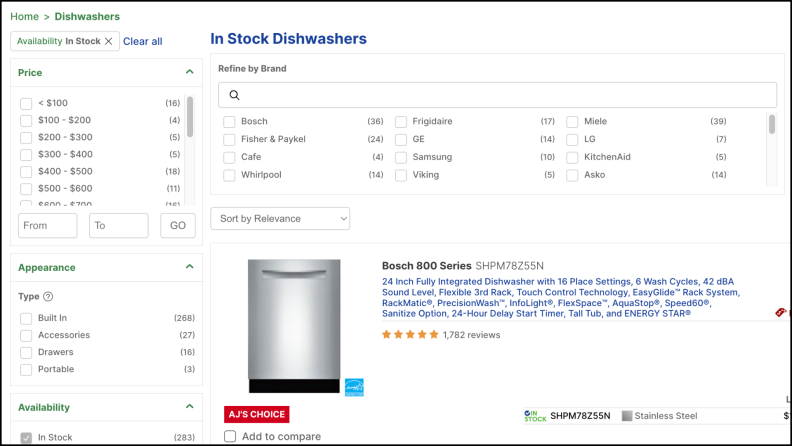Select the Whirlpool brand checkbox
The width and height of the screenshot is (792, 446).
click(x=229, y=175)
